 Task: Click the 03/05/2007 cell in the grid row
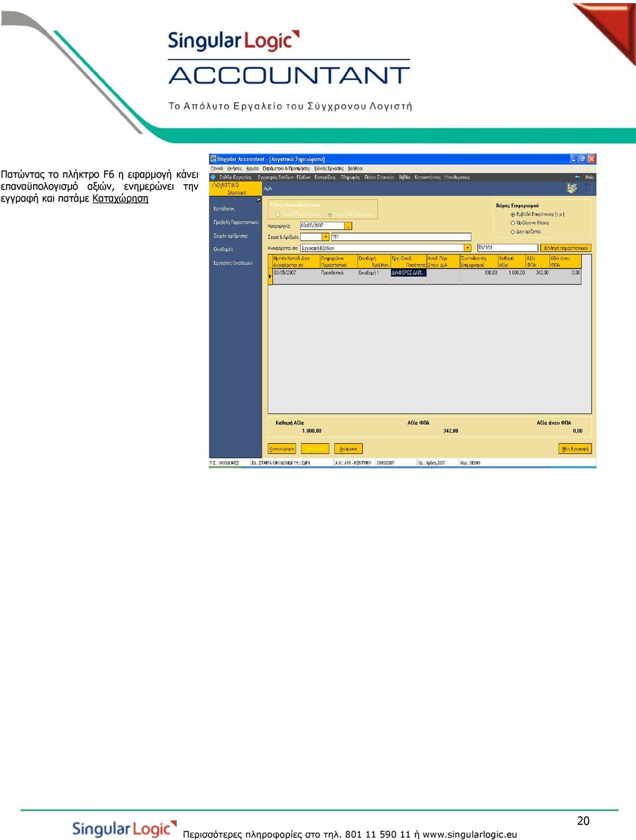(296, 272)
